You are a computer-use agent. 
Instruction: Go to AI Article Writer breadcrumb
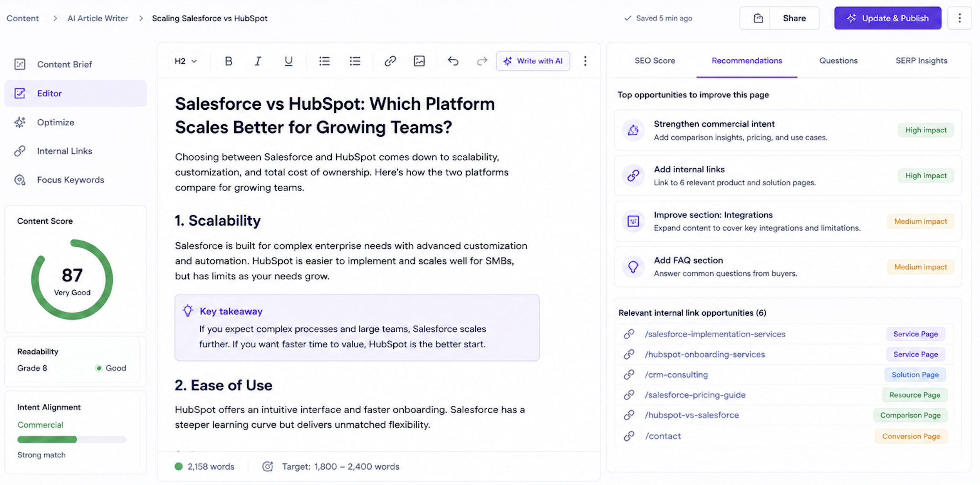pos(97,18)
